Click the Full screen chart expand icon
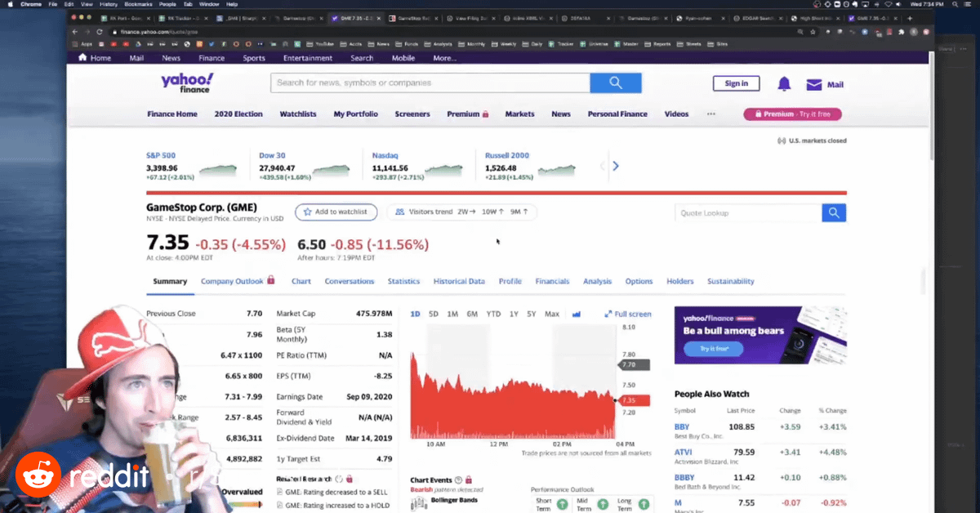Screen dimensions: 980x513 [608, 314]
